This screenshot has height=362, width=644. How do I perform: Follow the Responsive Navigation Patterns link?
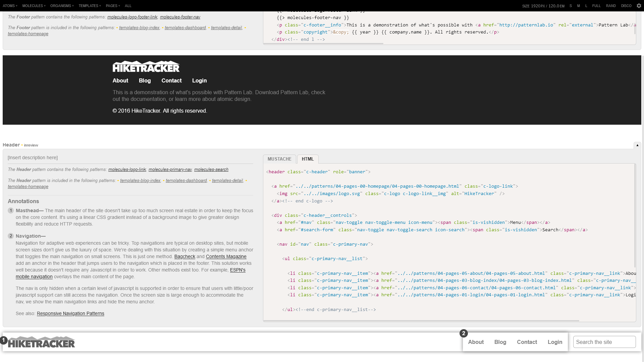coord(70,313)
